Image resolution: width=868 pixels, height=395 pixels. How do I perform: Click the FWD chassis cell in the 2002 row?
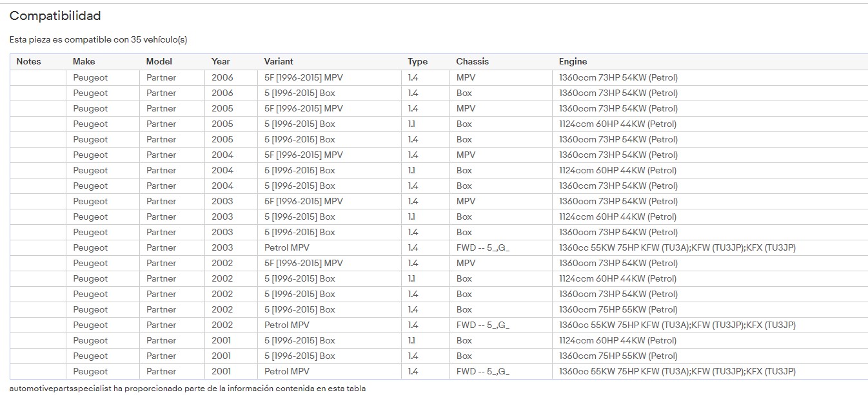482,325
